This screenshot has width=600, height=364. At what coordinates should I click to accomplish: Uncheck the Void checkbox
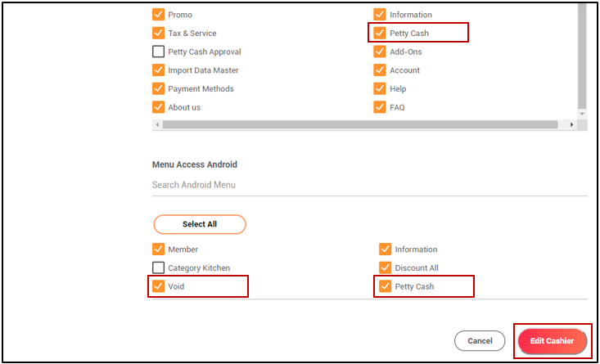coord(158,287)
